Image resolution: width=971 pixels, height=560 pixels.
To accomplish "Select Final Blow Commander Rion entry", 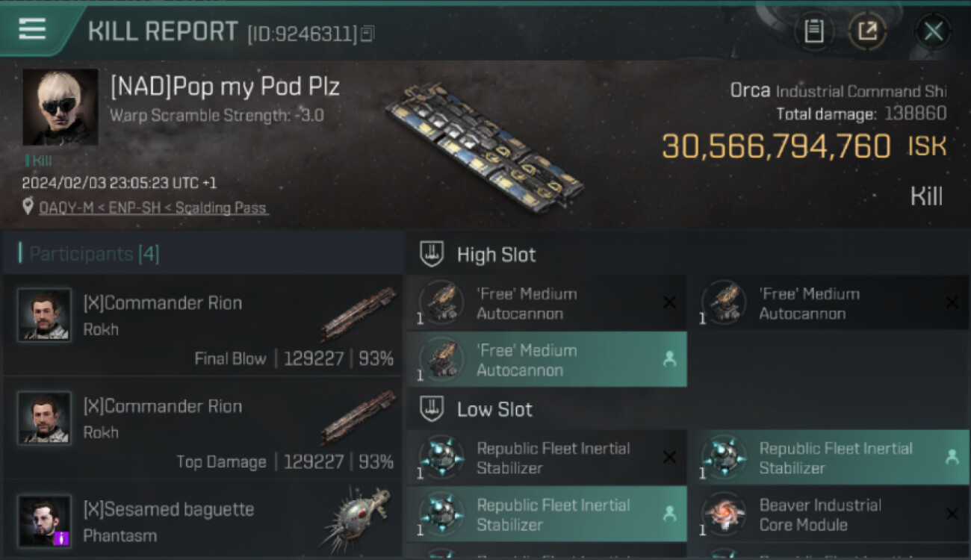I will (x=203, y=326).
